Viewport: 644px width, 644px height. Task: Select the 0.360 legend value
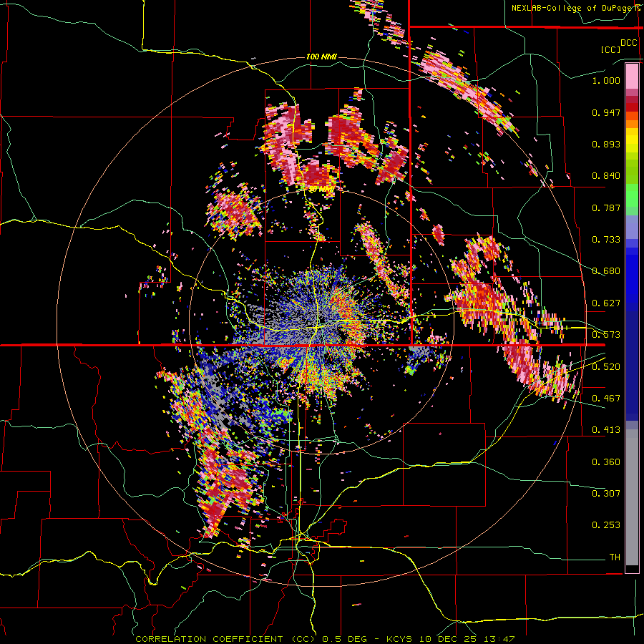click(606, 462)
